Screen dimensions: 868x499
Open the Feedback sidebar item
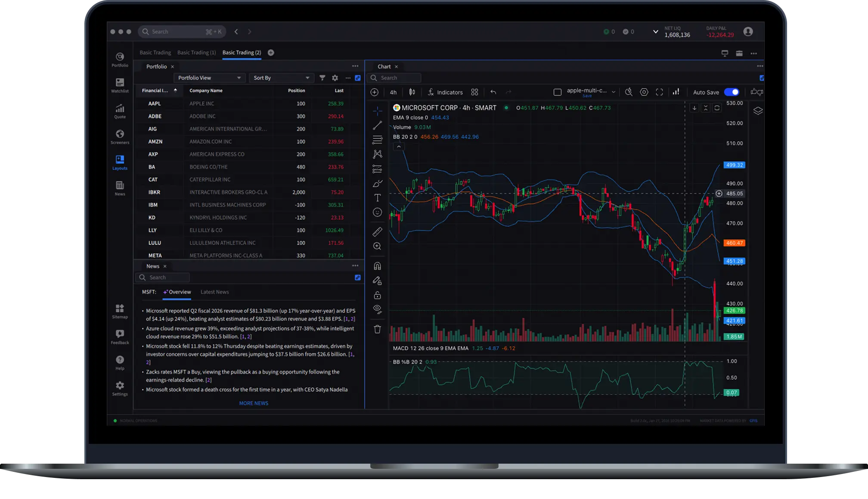120,337
